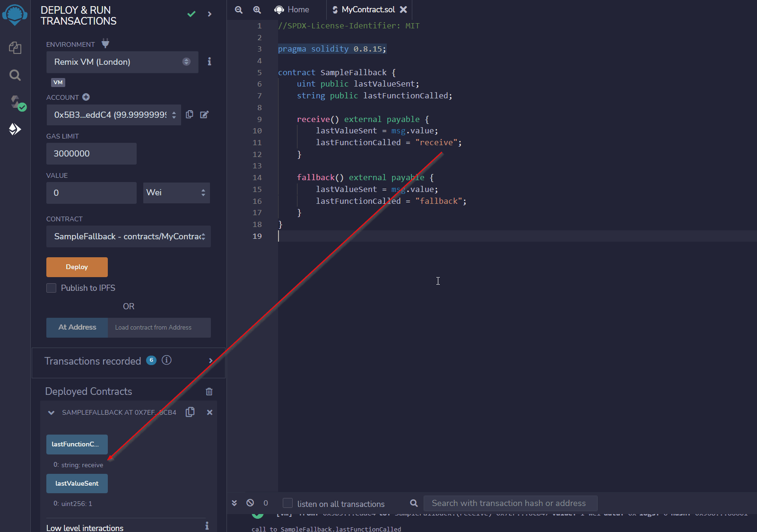Remove the deployed SampleFallback instance
Viewport: 757px width, 532px height.
(x=209, y=412)
